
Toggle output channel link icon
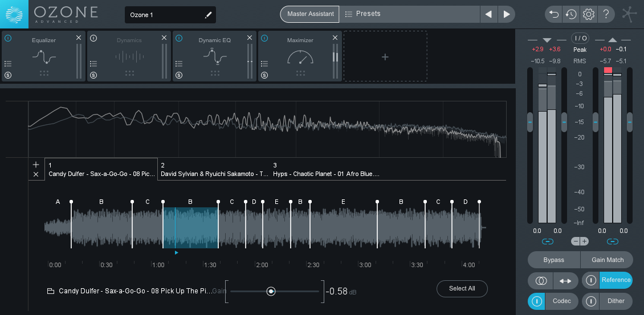tap(613, 242)
